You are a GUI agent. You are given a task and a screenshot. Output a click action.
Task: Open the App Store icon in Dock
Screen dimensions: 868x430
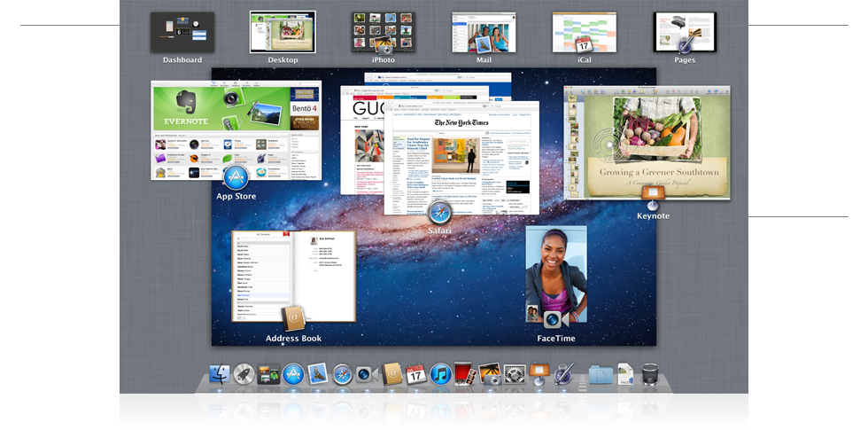tap(293, 374)
